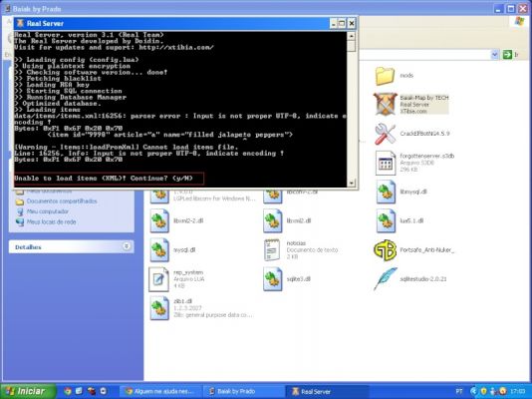532x399 pixels.
Task: Expand the Detalhes panel chevron
Action: pos(127,246)
